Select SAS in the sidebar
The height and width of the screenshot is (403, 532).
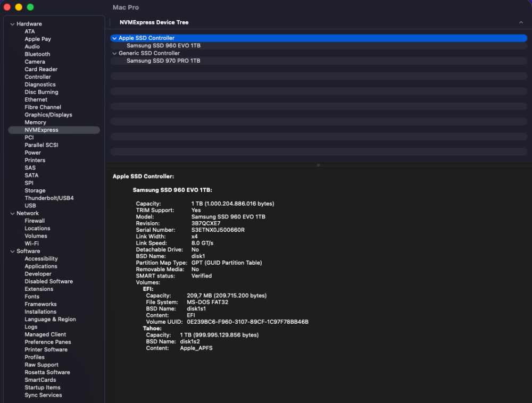(x=30, y=168)
